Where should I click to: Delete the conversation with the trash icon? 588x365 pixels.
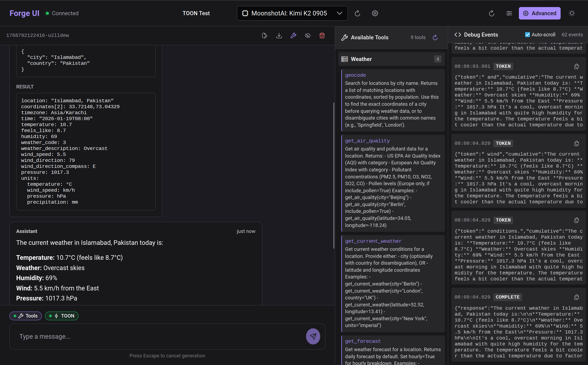[x=322, y=35]
